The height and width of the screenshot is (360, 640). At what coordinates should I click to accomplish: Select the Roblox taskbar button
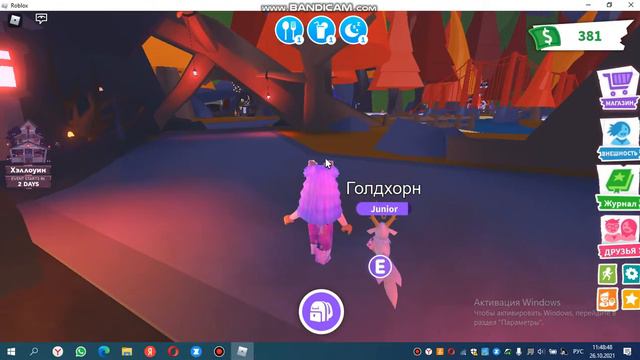(242, 351)
